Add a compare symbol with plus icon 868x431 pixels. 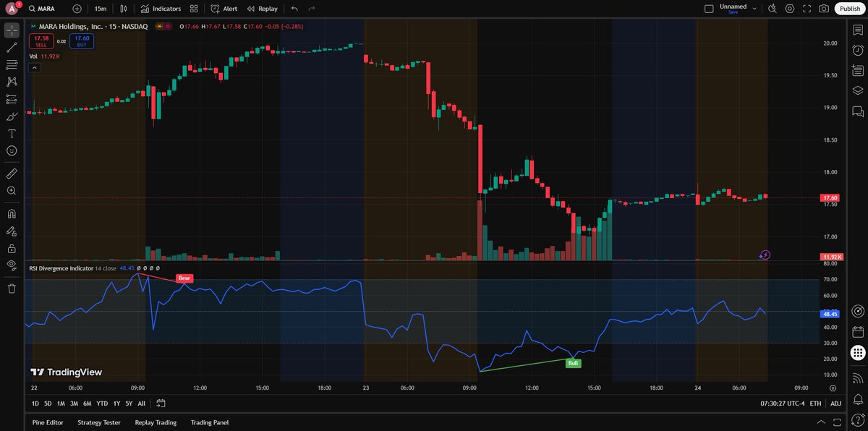tap(77, 9)
